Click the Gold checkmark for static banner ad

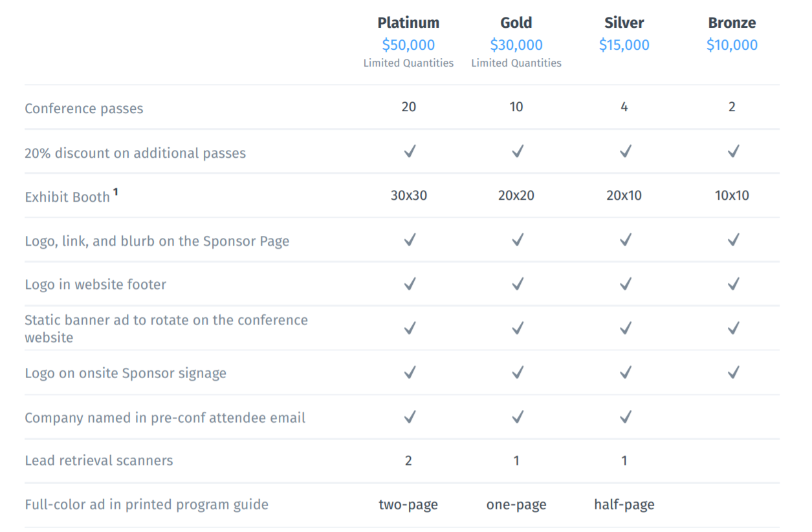point(517,328)
